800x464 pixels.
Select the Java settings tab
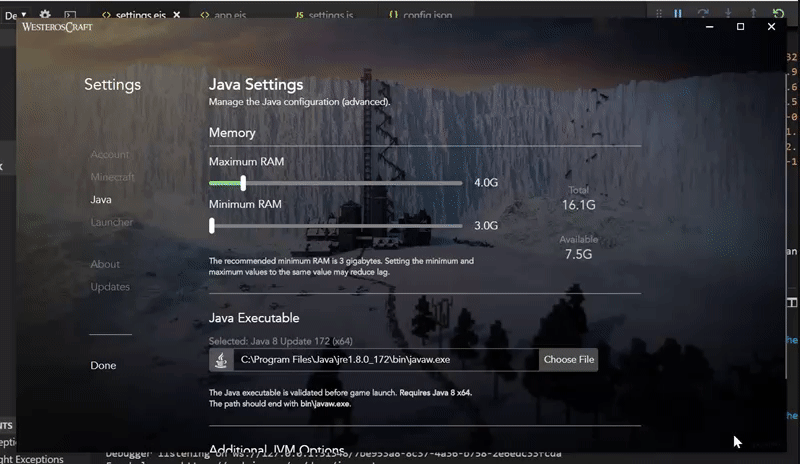101,200
